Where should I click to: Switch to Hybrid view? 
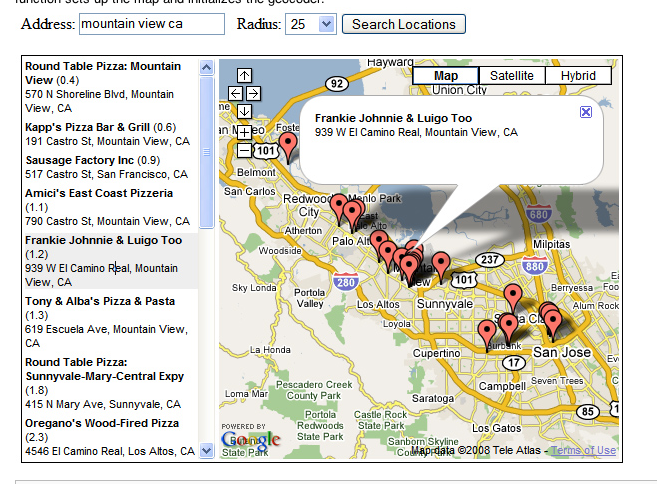578,75
